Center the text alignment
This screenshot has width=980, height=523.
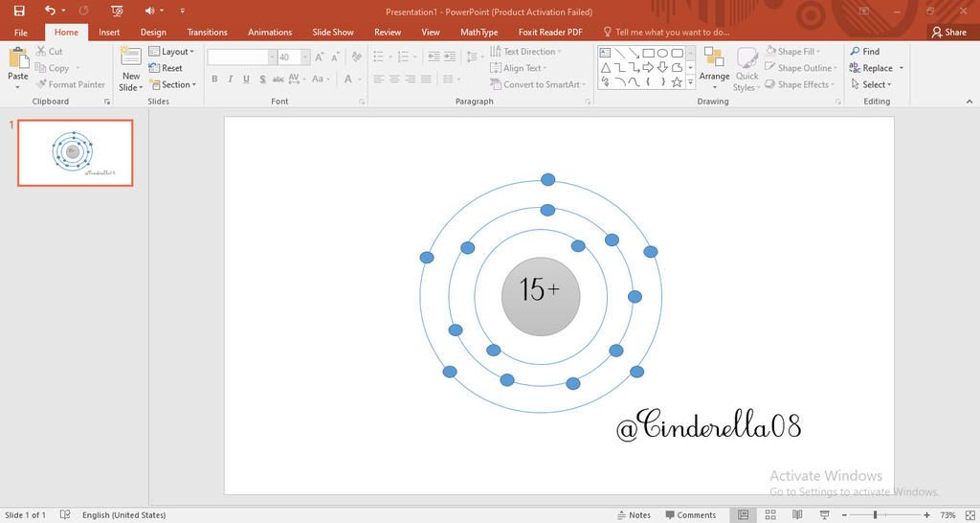pyautogui.click(x=394, y=79)
